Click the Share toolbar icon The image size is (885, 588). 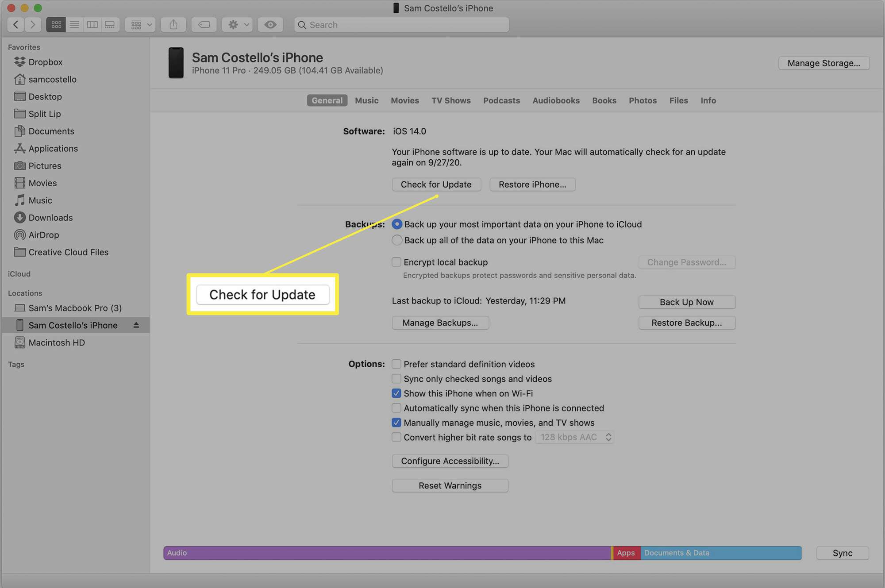pyautogui.click(x=173, y=25)
